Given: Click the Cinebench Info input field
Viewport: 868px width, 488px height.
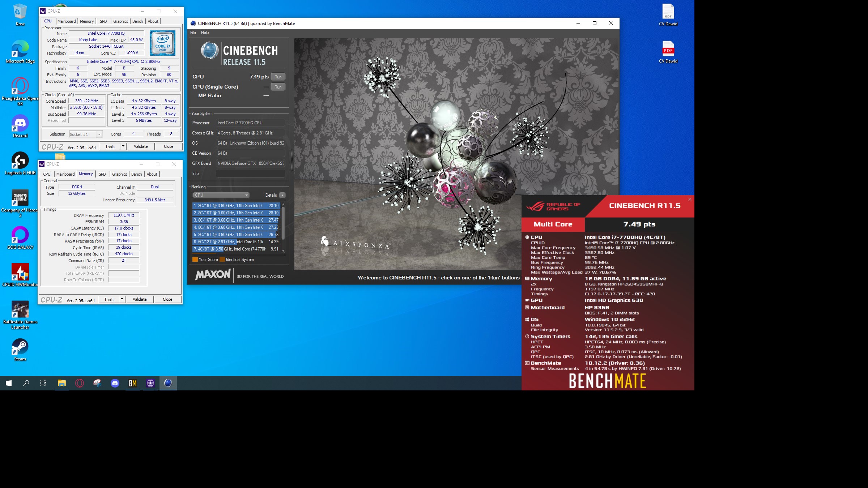Looking at the screenshot, I should tap(250, 174).
